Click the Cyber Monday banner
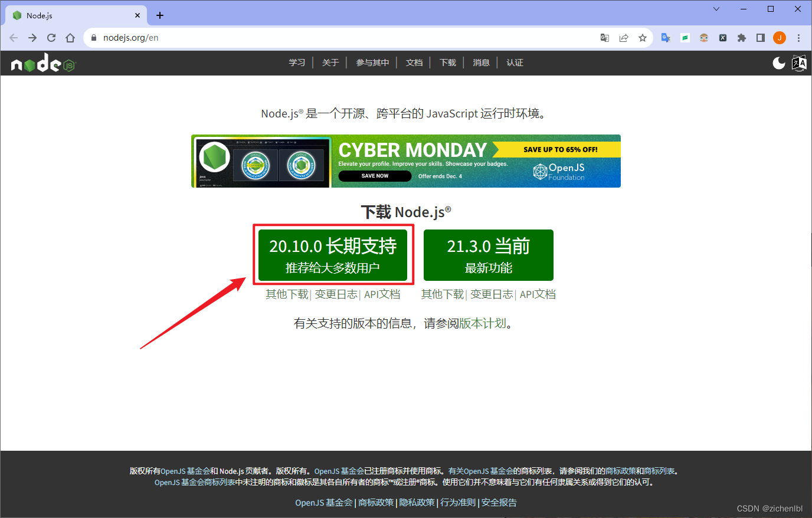812x518 pixels. [406, 161]
